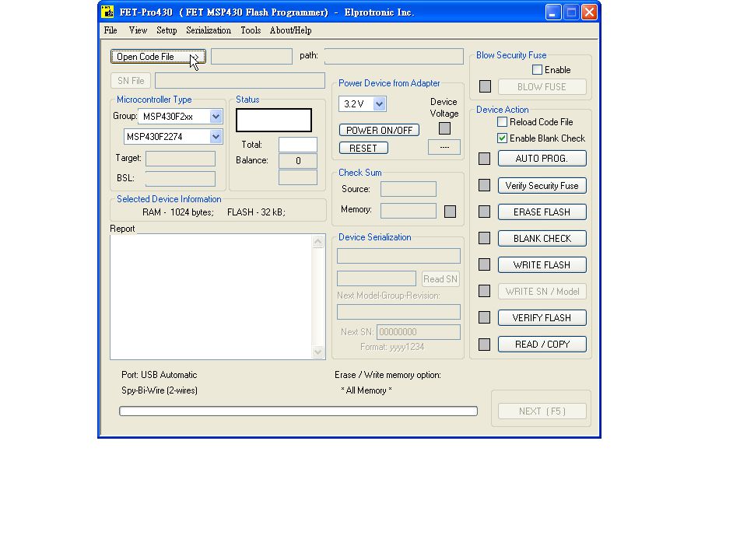This screenshot has height=560, width=747.
Task: Click 'Port: USB Automatic' text
Action: pos(159,375)
